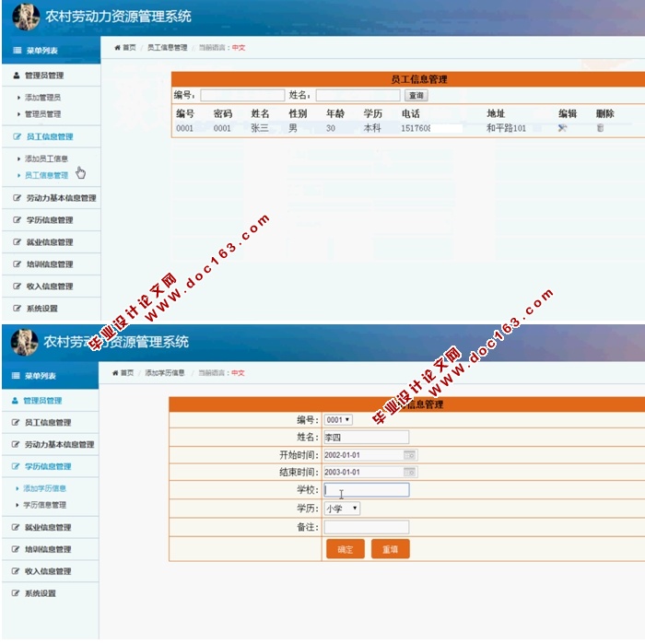Click 和平路101 address cell
The height and width of the screenshot is (644, 645).
point(506,128)
